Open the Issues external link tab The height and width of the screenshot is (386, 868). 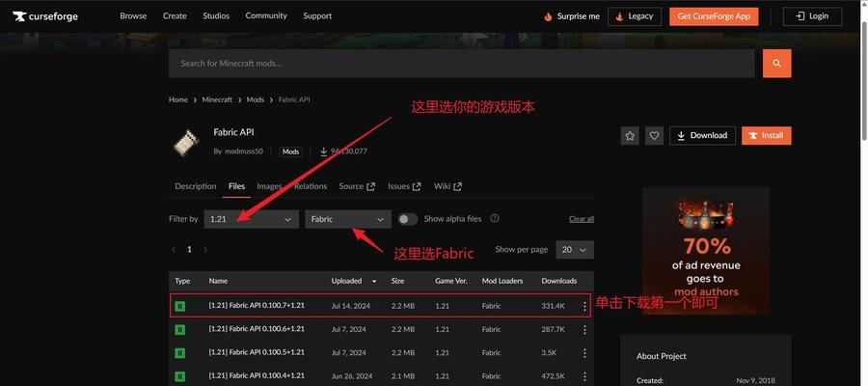404,186
